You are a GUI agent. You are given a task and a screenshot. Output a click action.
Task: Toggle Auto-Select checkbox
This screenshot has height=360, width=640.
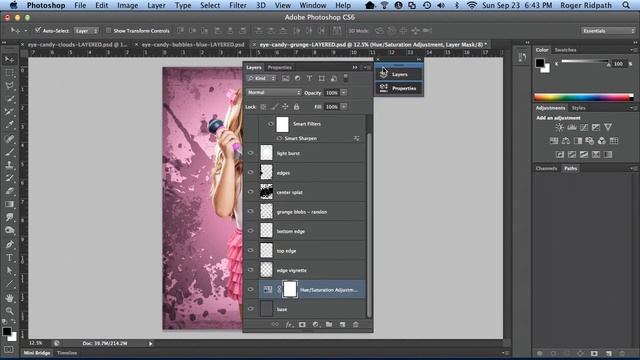coord(38,30)
